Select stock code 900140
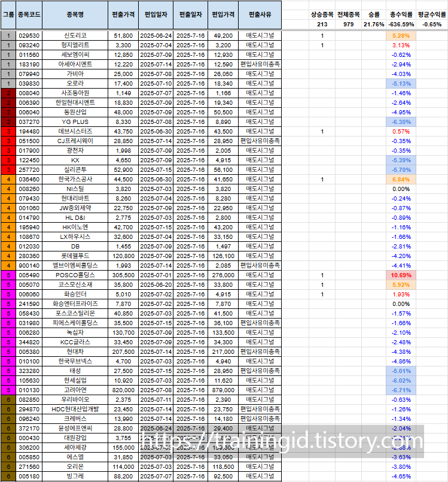Image resolution: width=448 pixels, height=482 pixels. tap(29, 266)
